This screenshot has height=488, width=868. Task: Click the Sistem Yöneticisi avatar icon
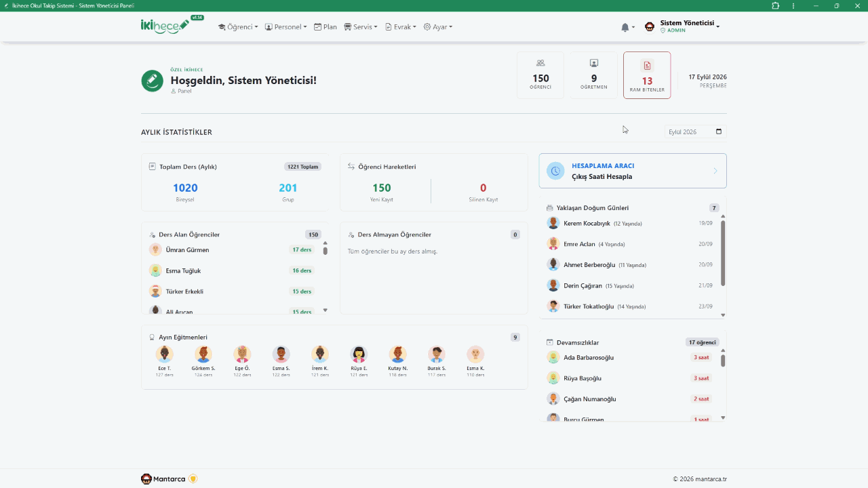tap(650, 27)
